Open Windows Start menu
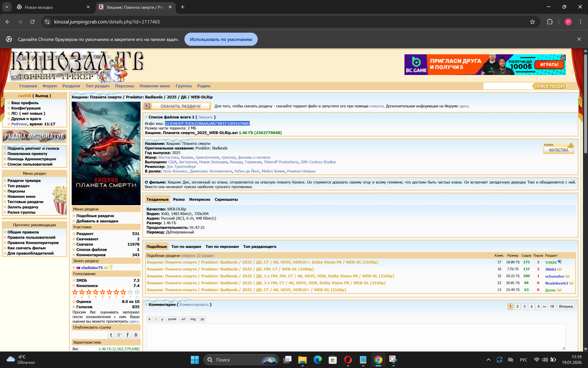 click(x=195, y=360)
